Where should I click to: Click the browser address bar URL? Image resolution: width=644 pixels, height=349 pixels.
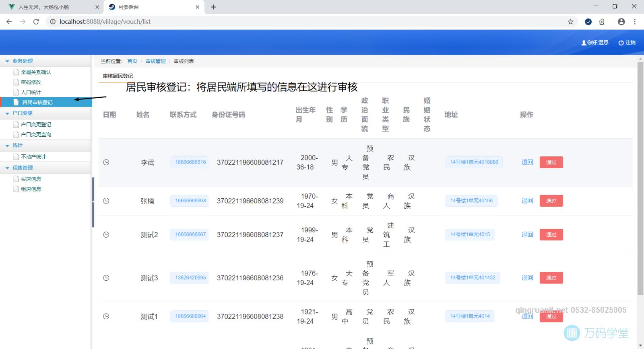click(105, 22)
